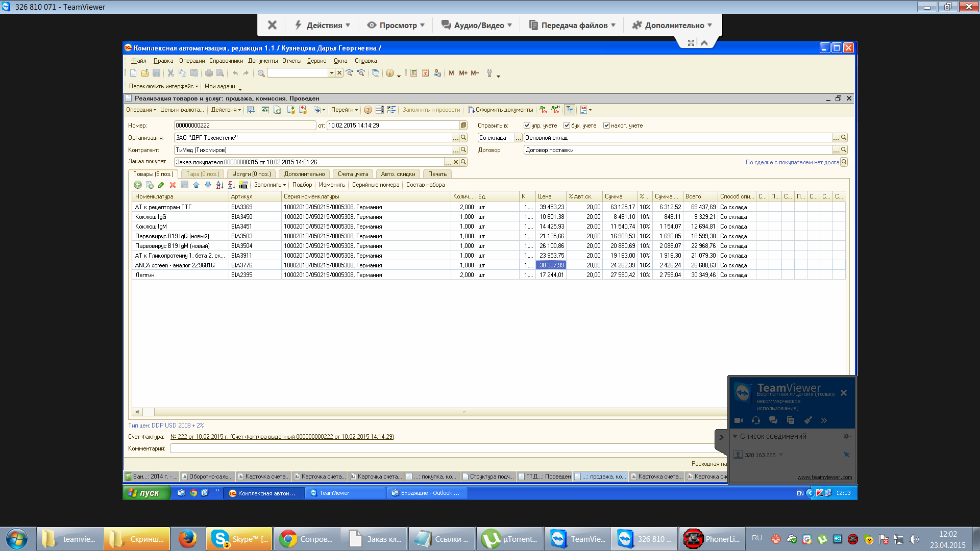Click the search magnifier next to Контрагент
The image size is (980, 551).
(x=463, y=149)
